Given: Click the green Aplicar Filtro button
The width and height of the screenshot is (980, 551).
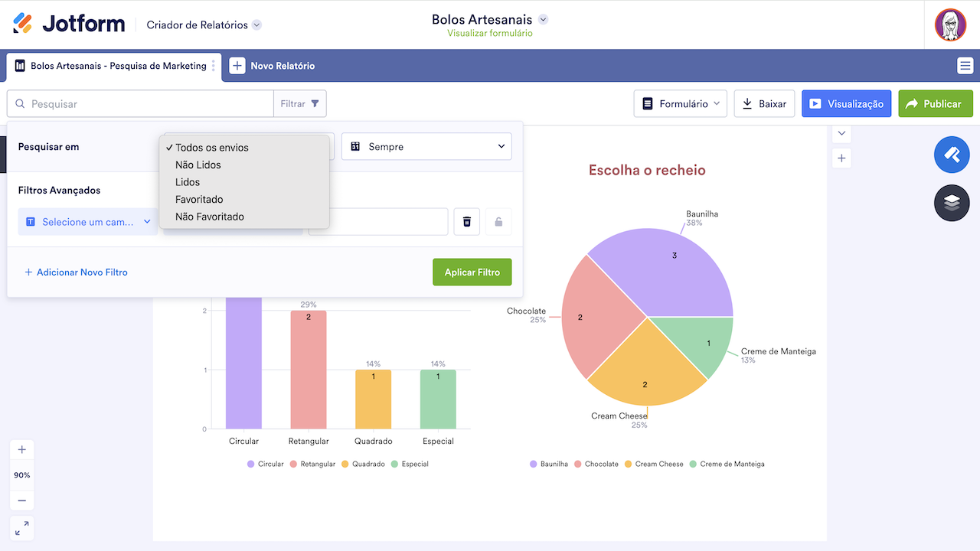Looking at the screenshot, I should (x=472, y=272).
